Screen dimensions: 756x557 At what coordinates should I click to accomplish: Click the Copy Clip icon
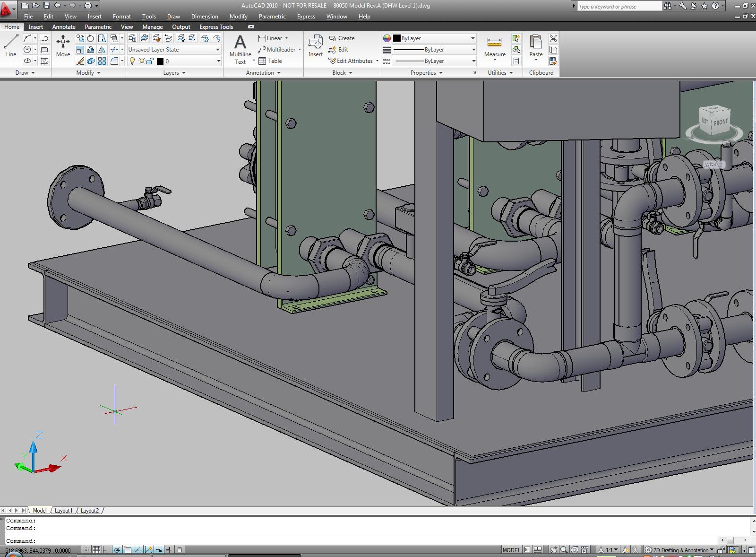[x=553, y=50]
